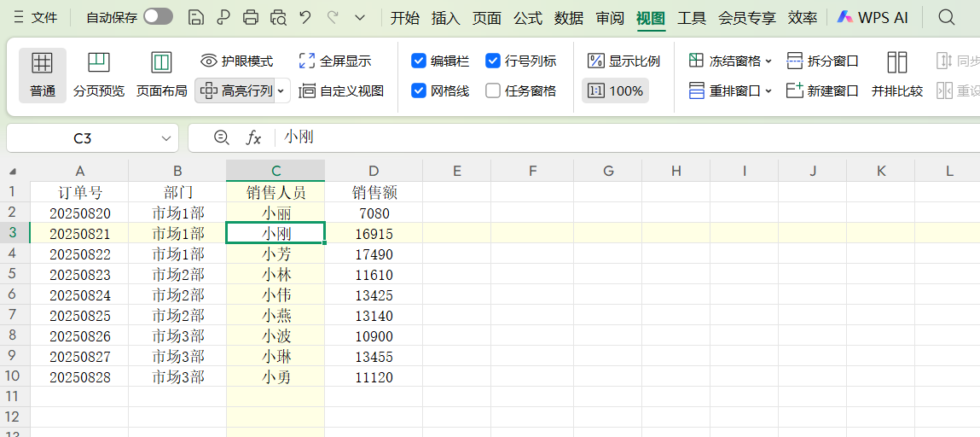This screenshot has width=980, height=437.
Task: Switch to the 开始 tab
Action: coord(405,18)
